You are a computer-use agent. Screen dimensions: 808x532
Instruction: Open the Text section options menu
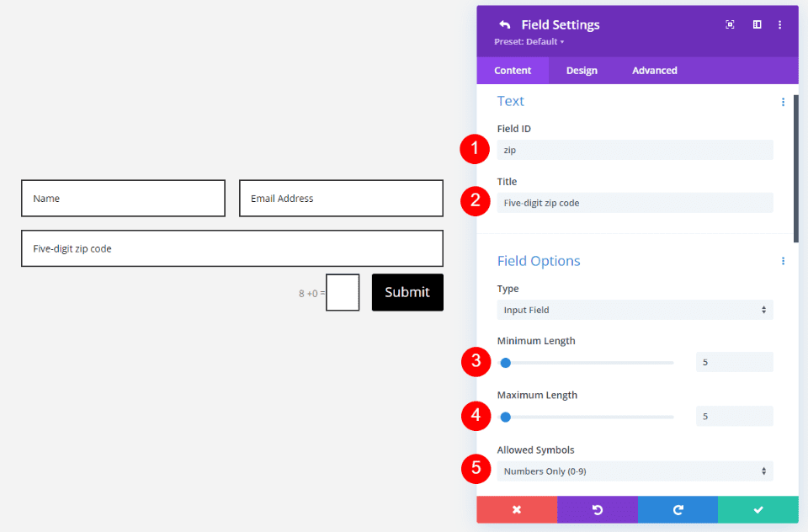[x=783, y=101]
